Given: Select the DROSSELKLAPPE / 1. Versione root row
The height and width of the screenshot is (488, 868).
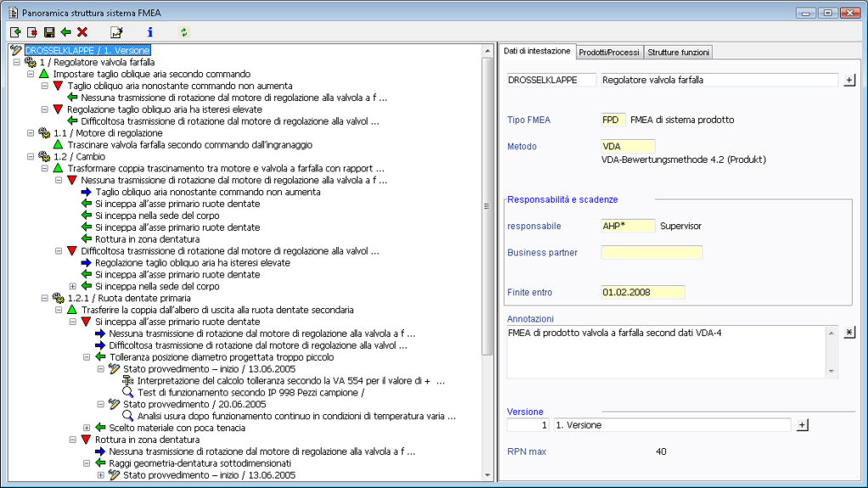Looking at the screenshot, I should [x=87, y=50].
